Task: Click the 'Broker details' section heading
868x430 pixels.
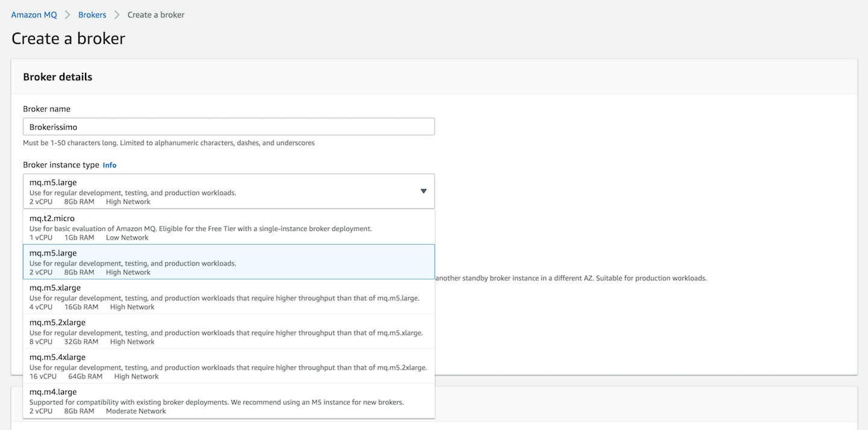Action: click(58, 76)
